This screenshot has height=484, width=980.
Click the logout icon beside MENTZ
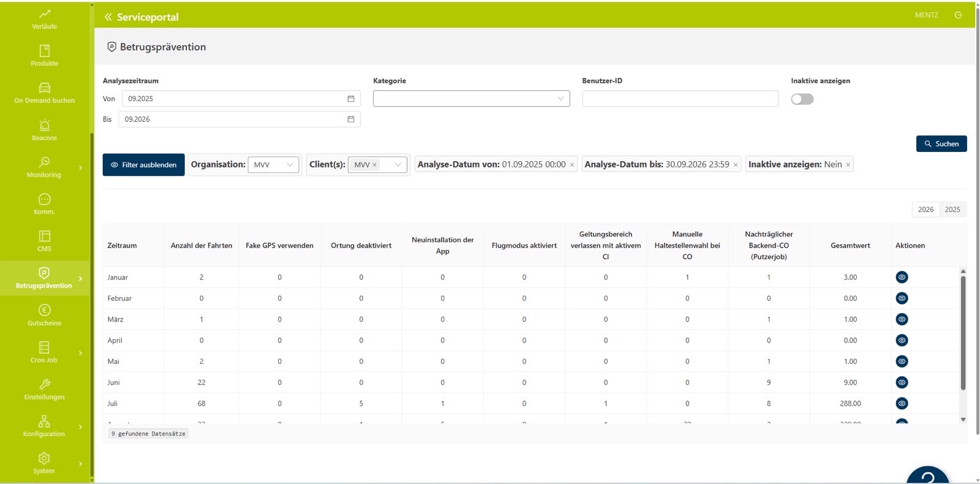coord(958,15)
